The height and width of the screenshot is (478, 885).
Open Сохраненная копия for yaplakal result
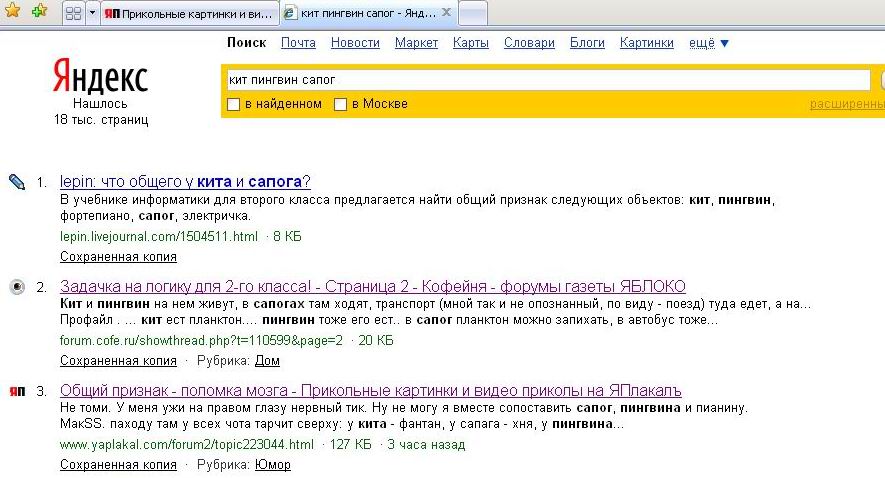(x=118, y=465)
